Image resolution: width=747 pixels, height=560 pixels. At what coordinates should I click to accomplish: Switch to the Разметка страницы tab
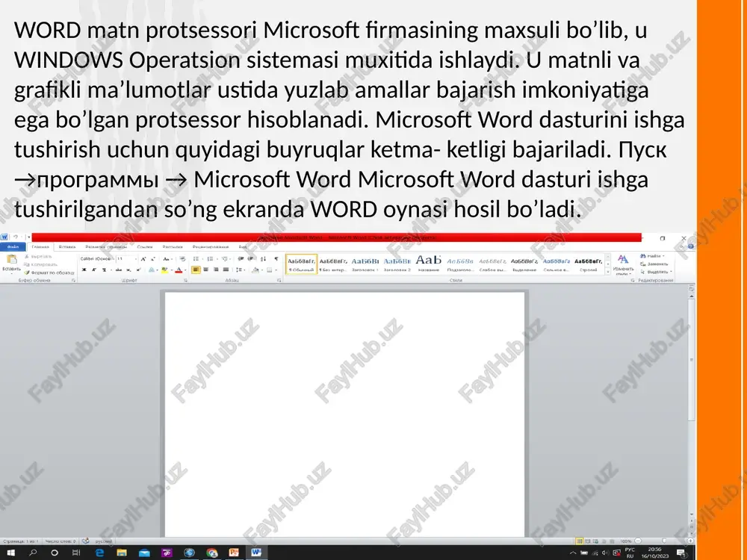coord(106,246)
